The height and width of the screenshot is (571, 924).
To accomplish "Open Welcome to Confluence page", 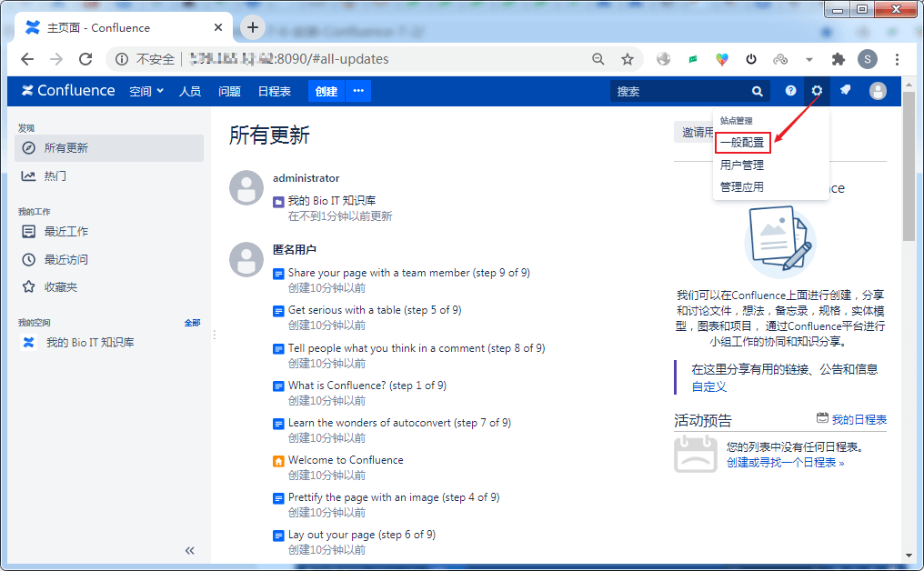I will point(346,460).
